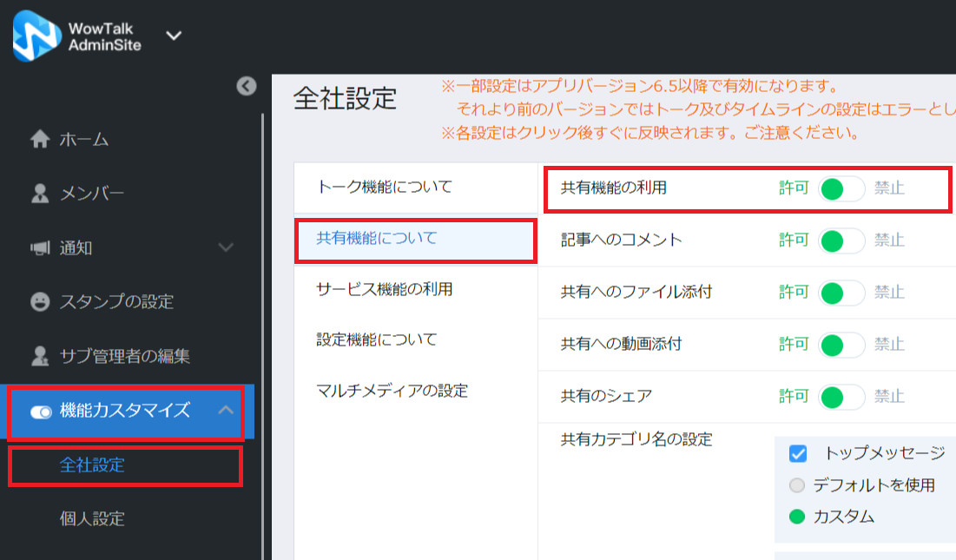Click the megaphone icon beside 通知
The height and width of the screenshot is (560, 956).
[x=40, y=248]
